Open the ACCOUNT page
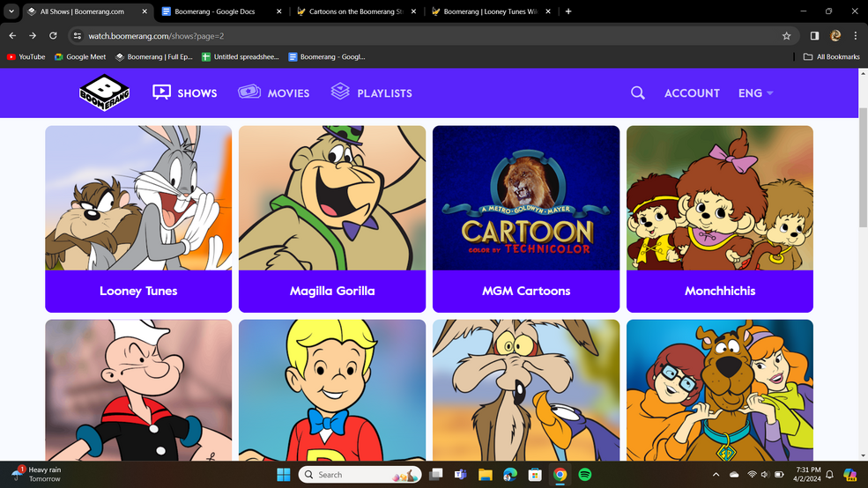 pos(692,93)
